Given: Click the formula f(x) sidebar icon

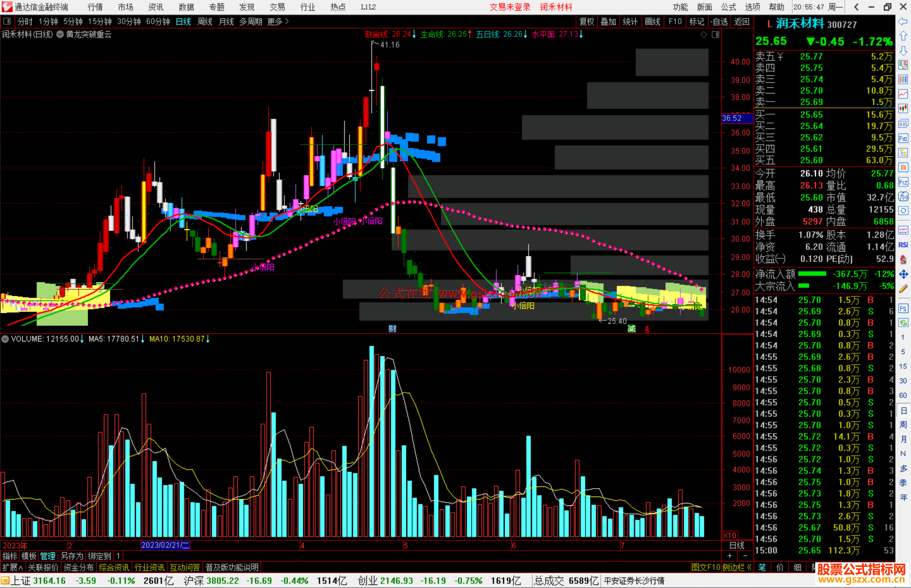Looking at the screenshot, I should pyautogui.click(x=903, y=196).
